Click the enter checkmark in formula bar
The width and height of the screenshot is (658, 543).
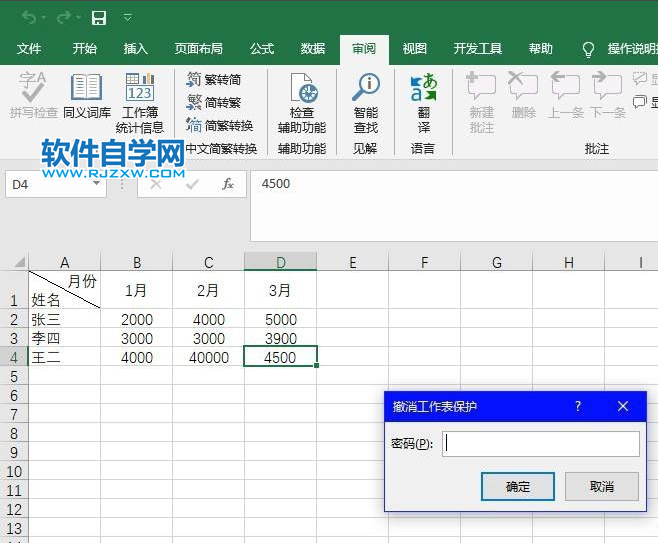coord(192,184)
